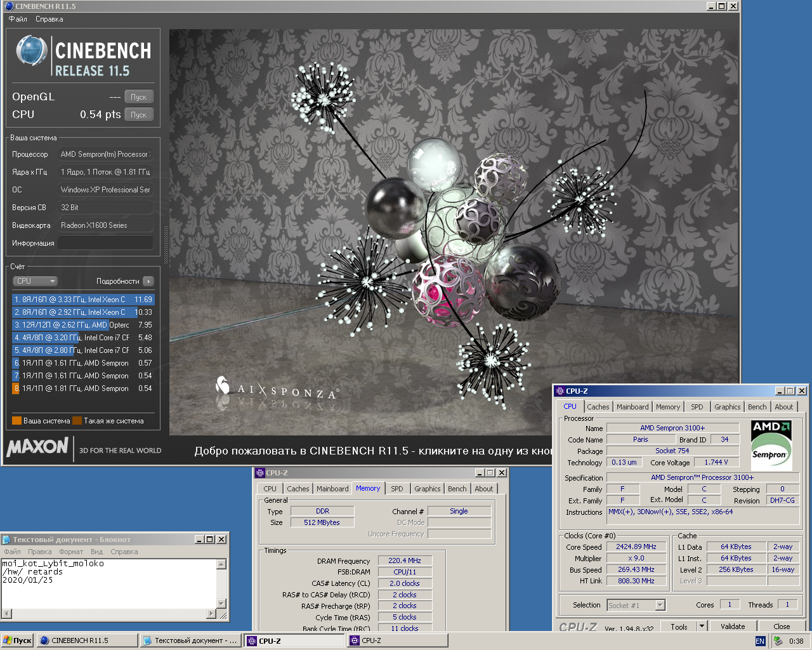Screen dimensions: 812x650
Task: Open Правка menu in Notepad
Action: point(40,552)
